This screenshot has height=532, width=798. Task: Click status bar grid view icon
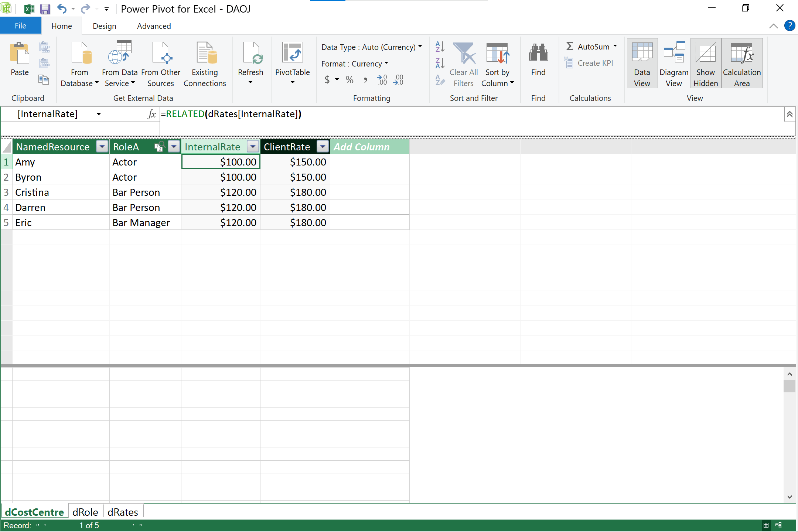point(766,525)
